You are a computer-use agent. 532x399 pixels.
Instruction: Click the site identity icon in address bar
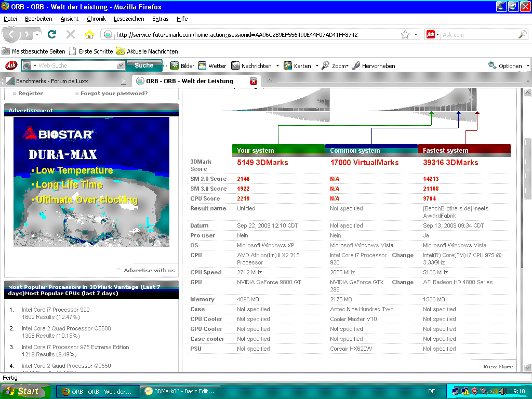(108, 35)
